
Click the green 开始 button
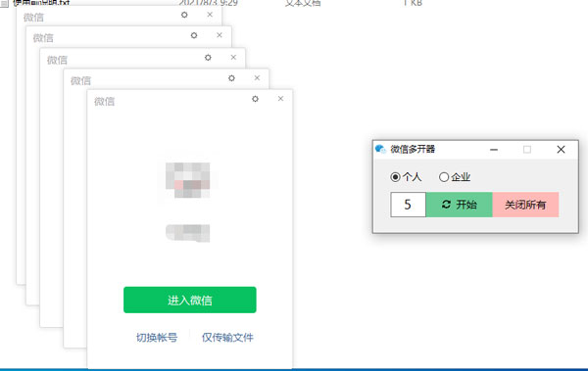[x=459, y=205]
